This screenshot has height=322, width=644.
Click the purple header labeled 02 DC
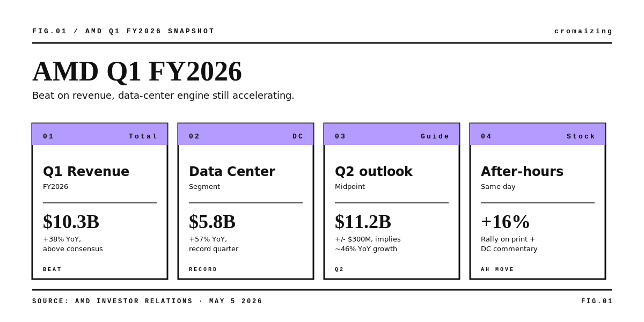[x=246, y=134]
